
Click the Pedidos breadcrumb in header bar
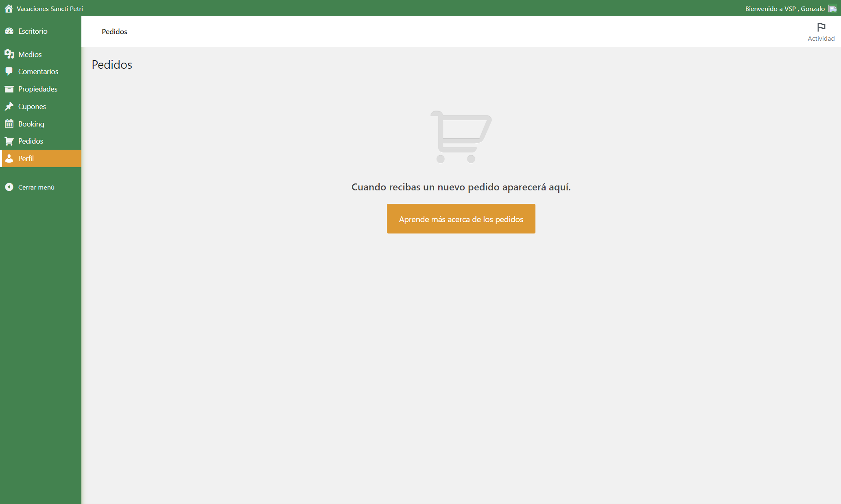pyautogui.click(x=114, y=32)
